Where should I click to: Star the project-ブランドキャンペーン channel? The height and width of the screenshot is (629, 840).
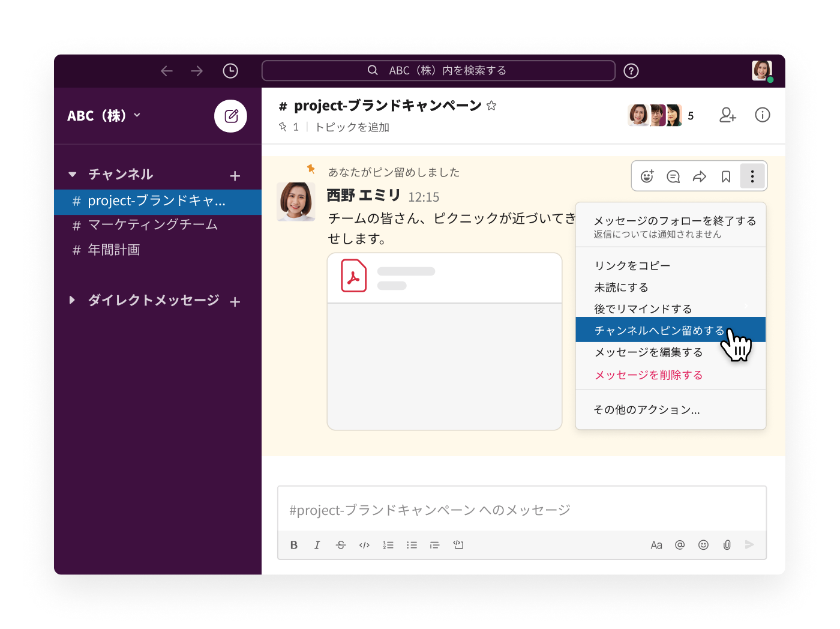point(491,105)
